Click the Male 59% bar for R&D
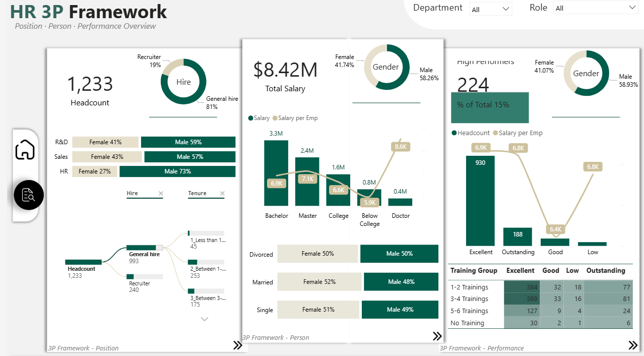This screenshot has width=644, height=356. 187,142
